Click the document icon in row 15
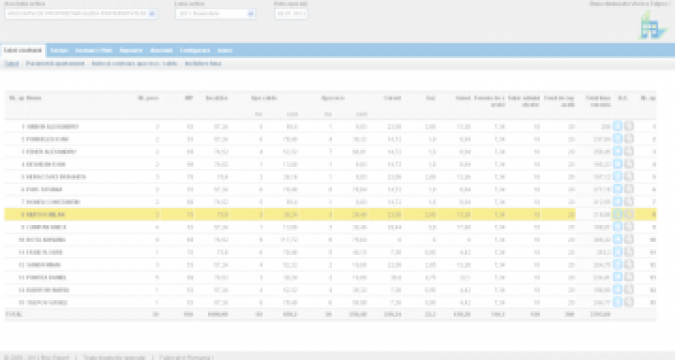This screenshot has width=675, height=360. [x=629, y=302]
